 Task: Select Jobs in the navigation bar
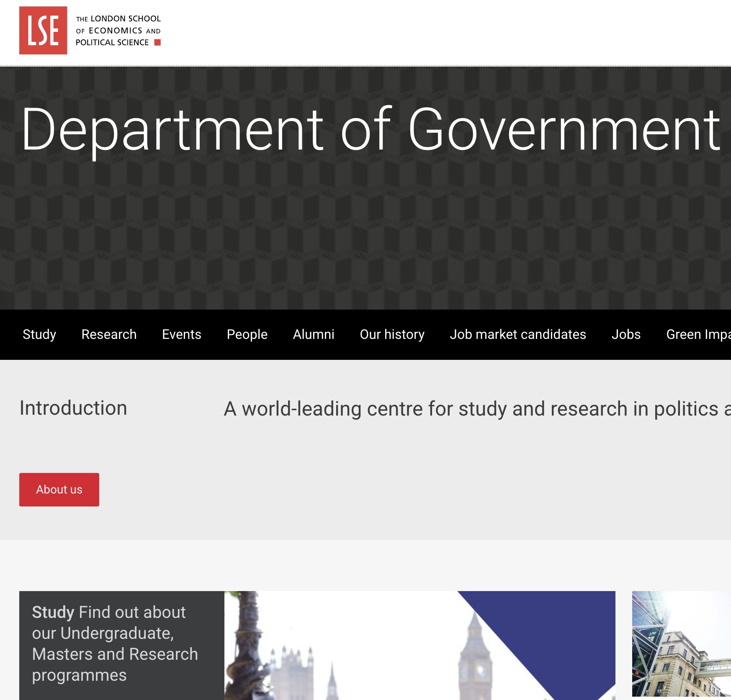click(x=626, y=334)
